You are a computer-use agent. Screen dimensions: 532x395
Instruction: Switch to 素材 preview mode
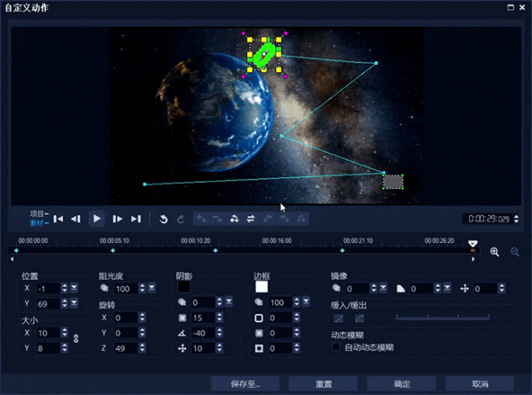click(x=37, y=223)
